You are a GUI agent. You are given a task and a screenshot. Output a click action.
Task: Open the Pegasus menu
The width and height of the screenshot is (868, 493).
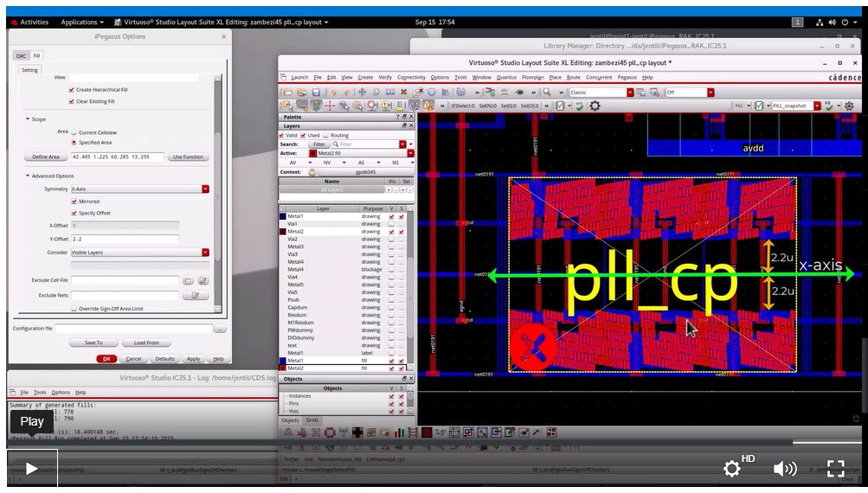click(627, 77)
